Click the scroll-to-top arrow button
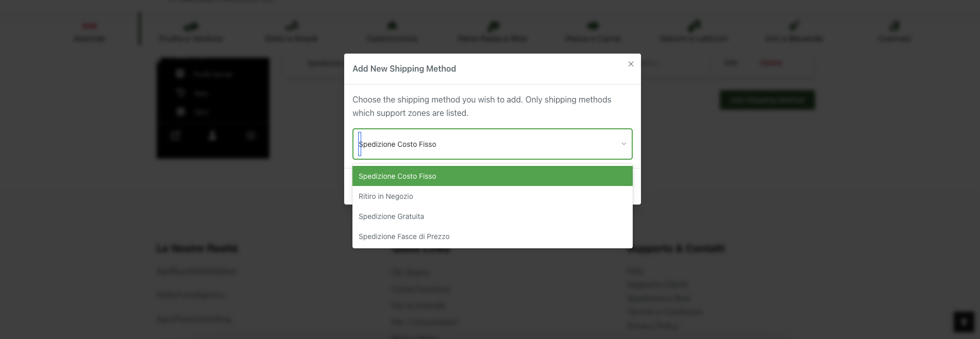980x339 pixels. (x=964, y=322)
